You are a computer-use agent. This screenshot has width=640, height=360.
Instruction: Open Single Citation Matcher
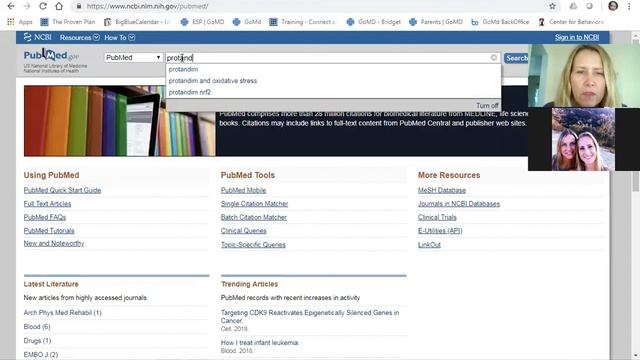[254, 204]
